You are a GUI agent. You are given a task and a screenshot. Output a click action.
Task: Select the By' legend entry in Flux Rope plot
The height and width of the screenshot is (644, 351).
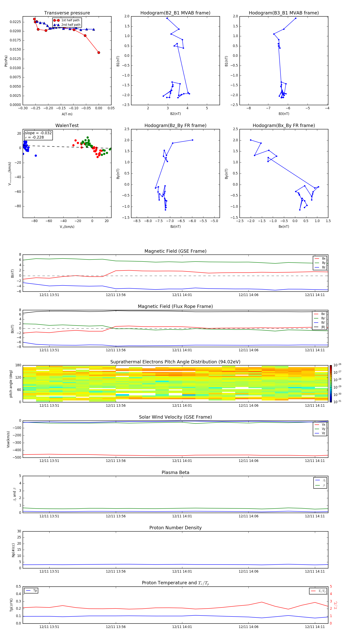320,318
